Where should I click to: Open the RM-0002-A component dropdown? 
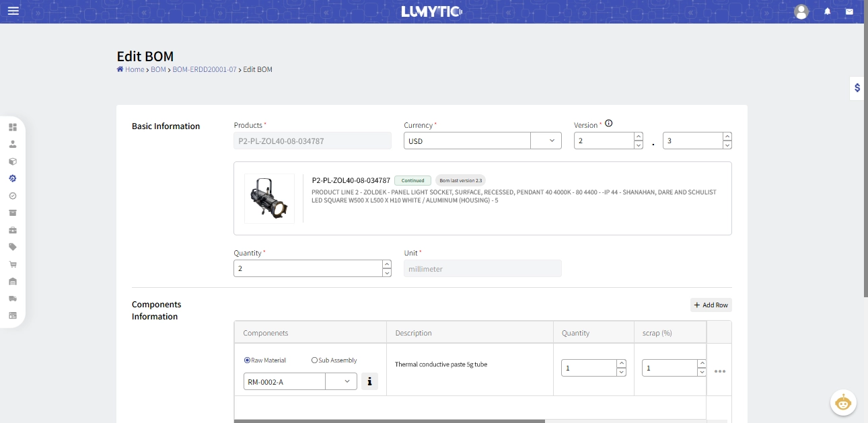[x=347, y=381]
